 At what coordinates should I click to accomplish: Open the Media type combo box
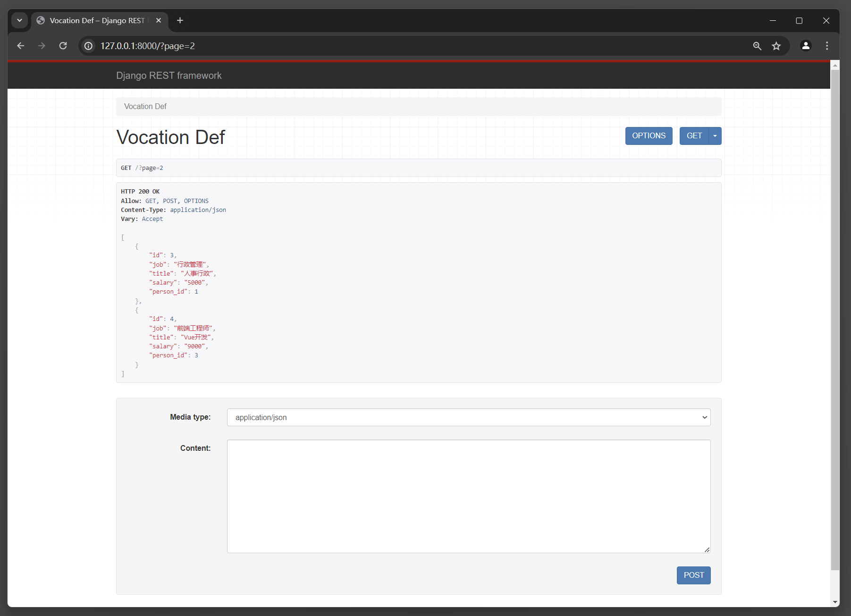(469, 417)
